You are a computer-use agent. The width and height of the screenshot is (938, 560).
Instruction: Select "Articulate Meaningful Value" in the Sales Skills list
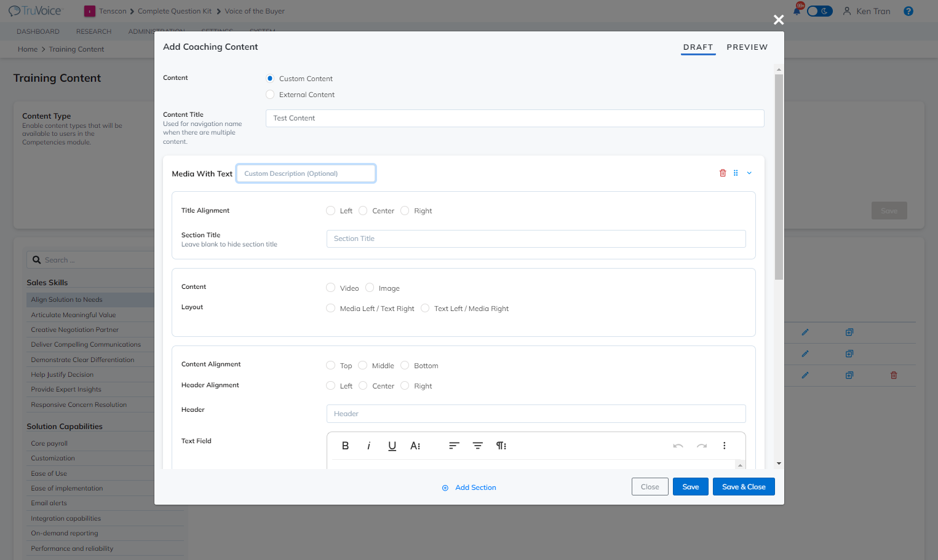[x=73, y=315]
